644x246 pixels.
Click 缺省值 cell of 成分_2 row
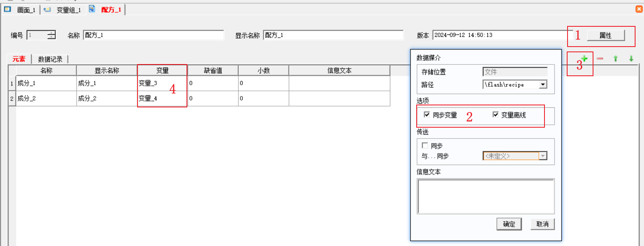[x=213, y=98]
